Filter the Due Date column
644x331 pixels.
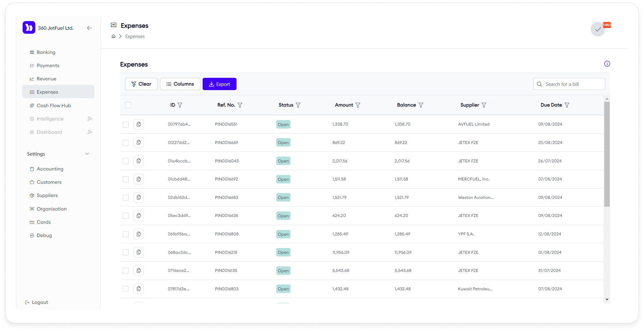(567, 105)
